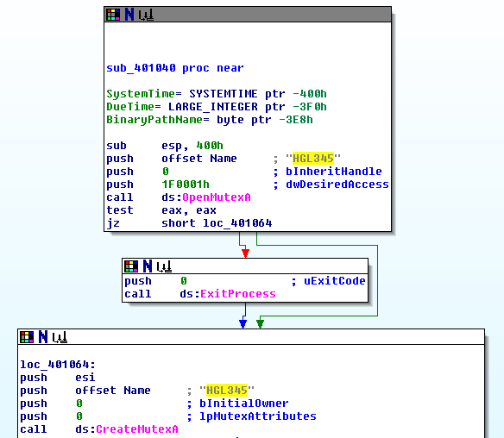504x438 pixels.
Task: Click the SystemTime variable declaration
Action: (x=217, y=94)
